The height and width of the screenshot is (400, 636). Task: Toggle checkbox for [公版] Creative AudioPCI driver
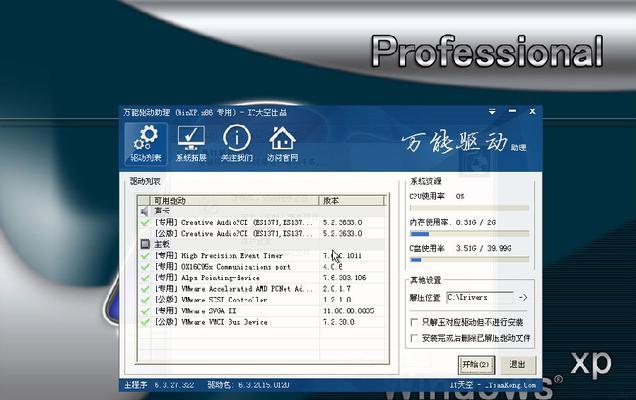point(145,233)
